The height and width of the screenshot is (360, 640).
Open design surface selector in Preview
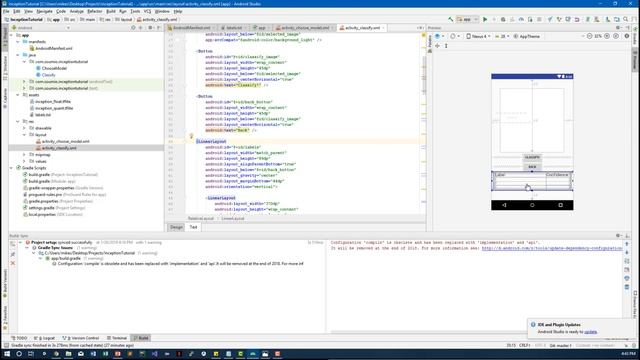click(439, 36)
